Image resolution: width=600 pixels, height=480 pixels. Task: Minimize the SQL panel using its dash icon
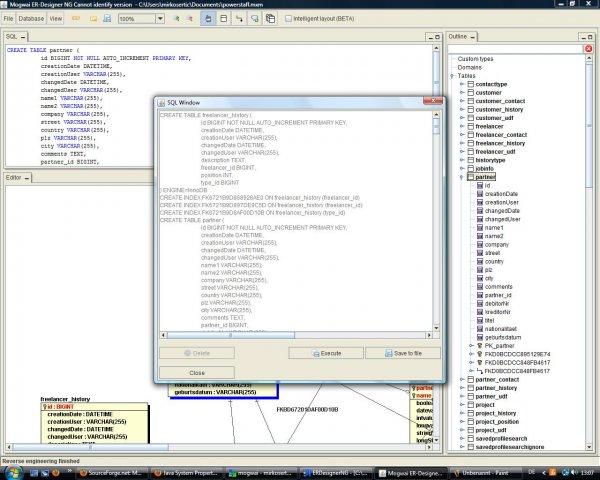pyautogui.click(x=23, y=37)
